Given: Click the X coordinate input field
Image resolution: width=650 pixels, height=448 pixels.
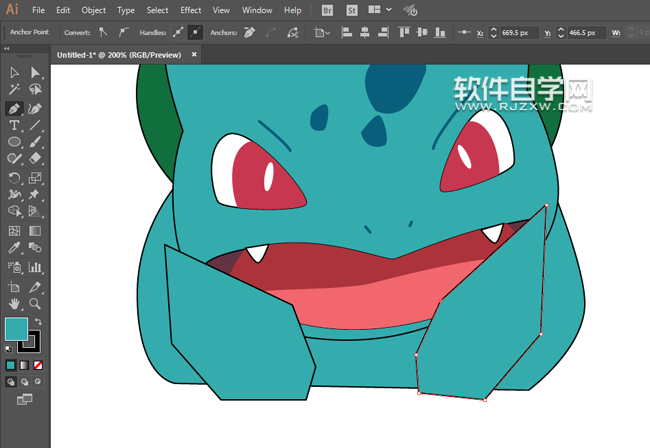Looking at the screenshot, I should pyautogui.click(x=517, y=32).
